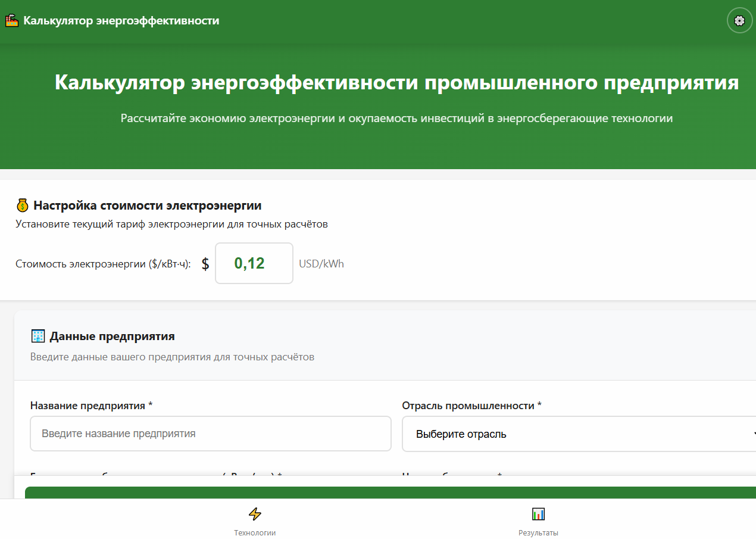This screenshot has height=539, width=756.
Task: Click the Настройка стоимости электроэнергии heading
Action: tap(148, 206)
